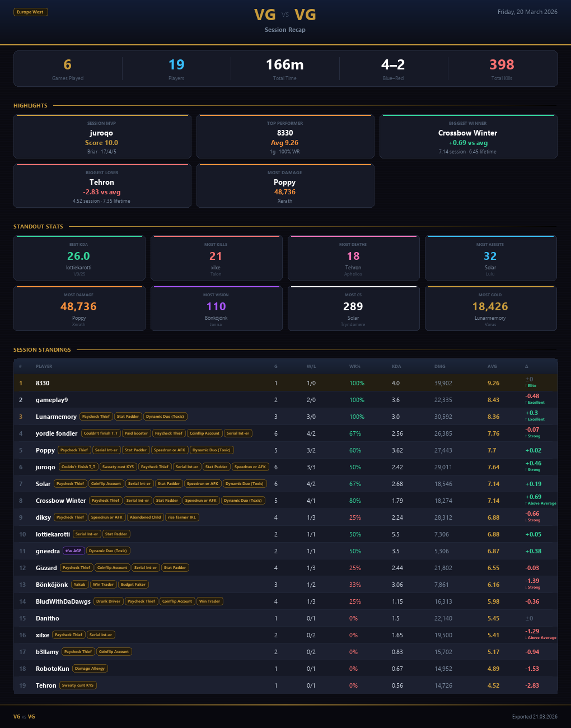
Task: Select the DMG column header
Action: [440, 366]
